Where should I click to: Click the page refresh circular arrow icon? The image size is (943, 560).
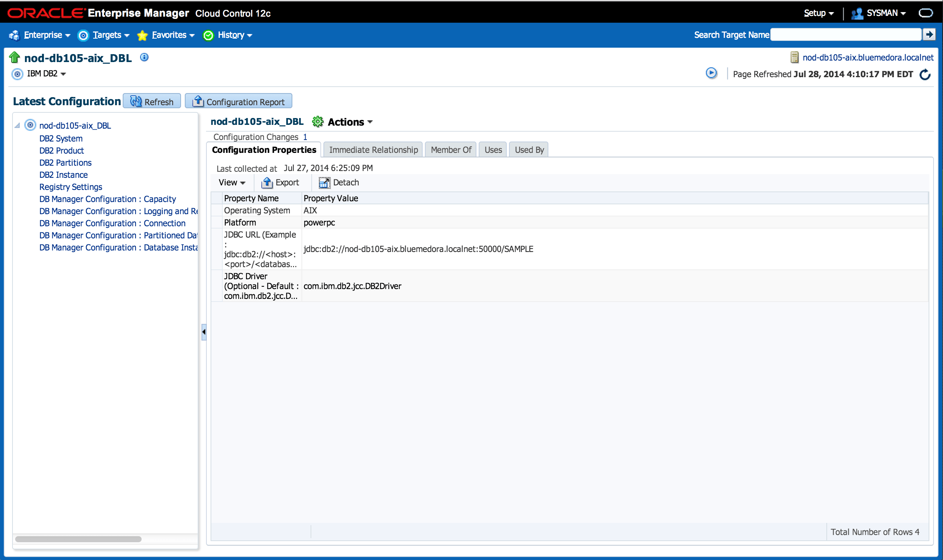click(x=925, y=74)
